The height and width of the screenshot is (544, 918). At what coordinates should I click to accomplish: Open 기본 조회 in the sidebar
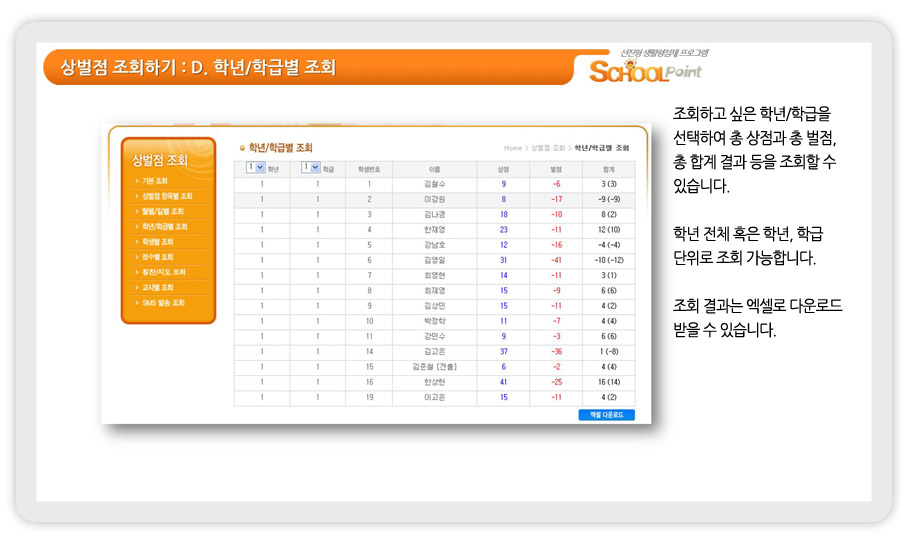[155, 181]
